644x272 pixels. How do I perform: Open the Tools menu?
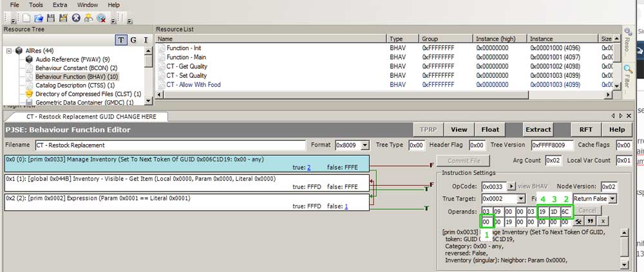(x=36, y=5)
